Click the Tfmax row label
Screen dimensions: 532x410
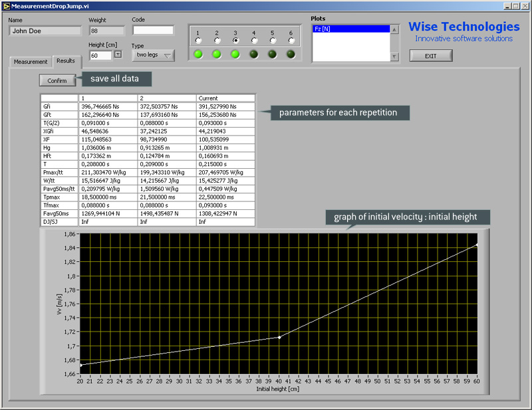(59, 205)
